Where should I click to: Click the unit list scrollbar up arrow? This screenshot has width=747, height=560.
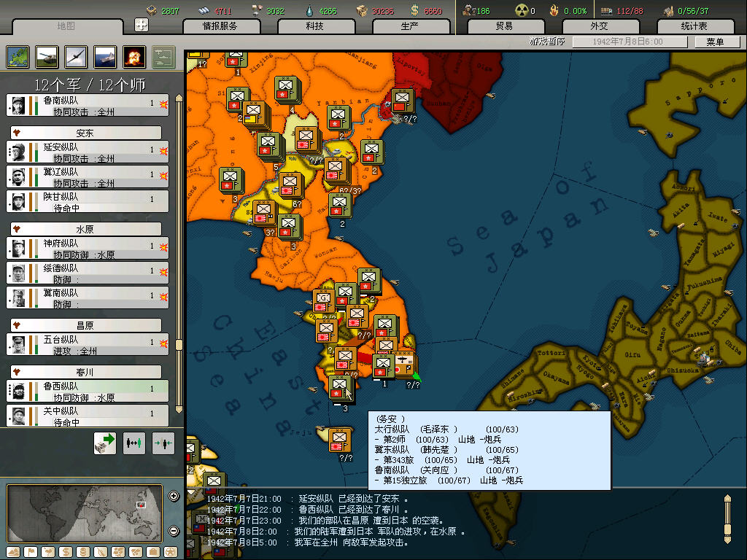(x=179, y=98)
